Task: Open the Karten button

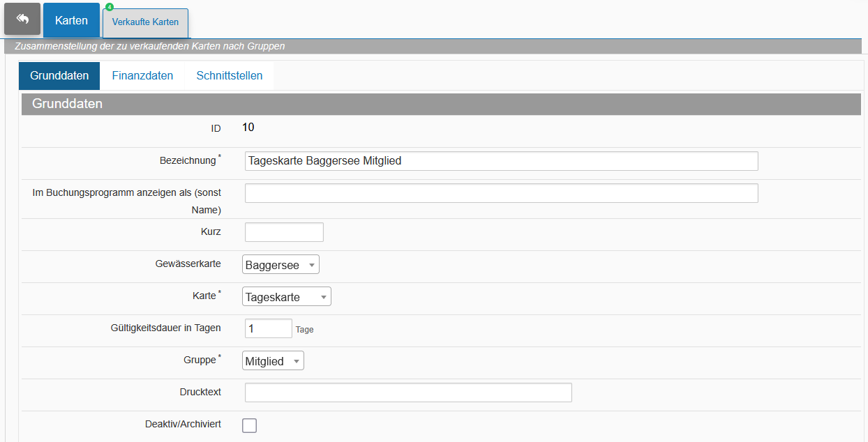Action: [71, 20]
